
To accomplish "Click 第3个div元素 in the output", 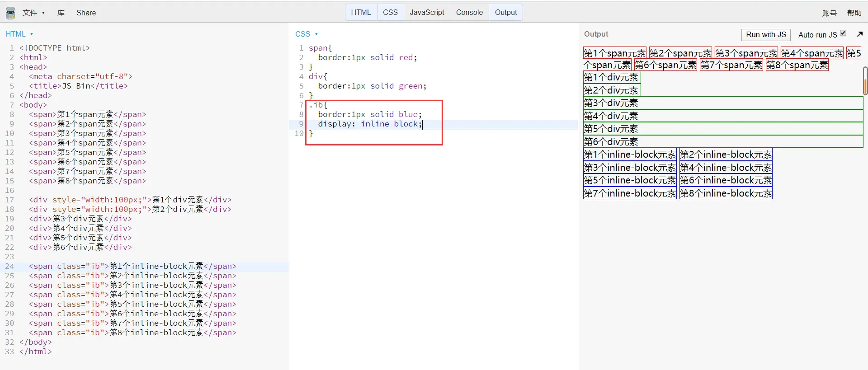I will pyautogui.click(x=723, y=103).
